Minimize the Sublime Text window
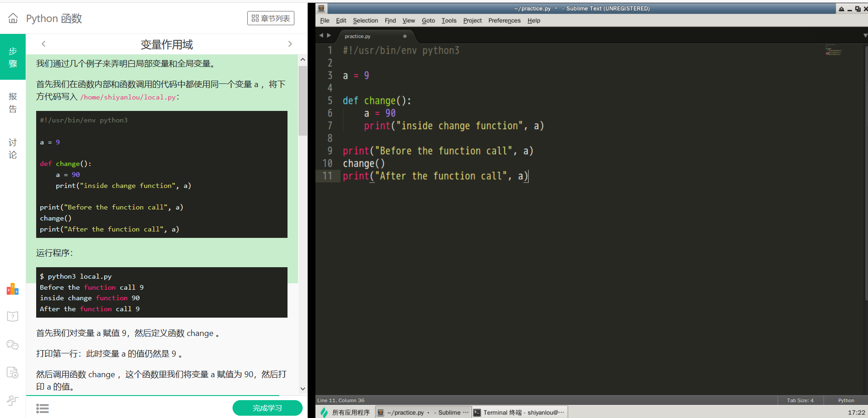 pos(850,9)
